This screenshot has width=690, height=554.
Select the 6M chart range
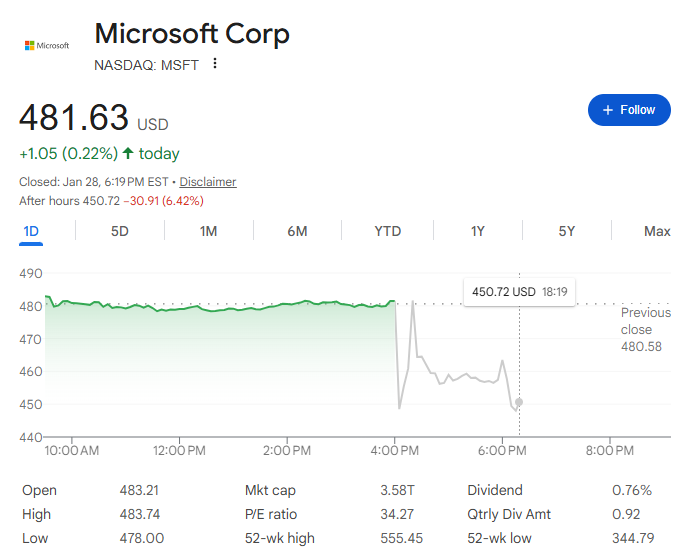point(297,231)
